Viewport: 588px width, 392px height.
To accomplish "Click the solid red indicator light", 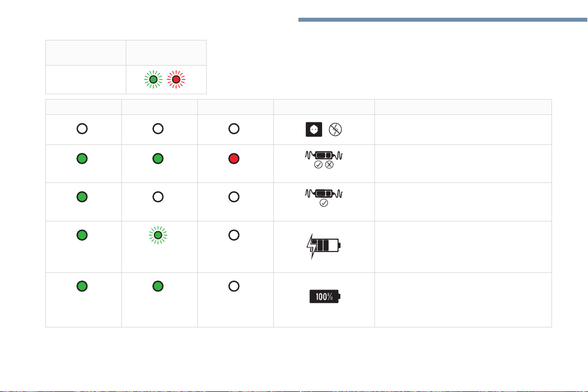I will [234, 158].
